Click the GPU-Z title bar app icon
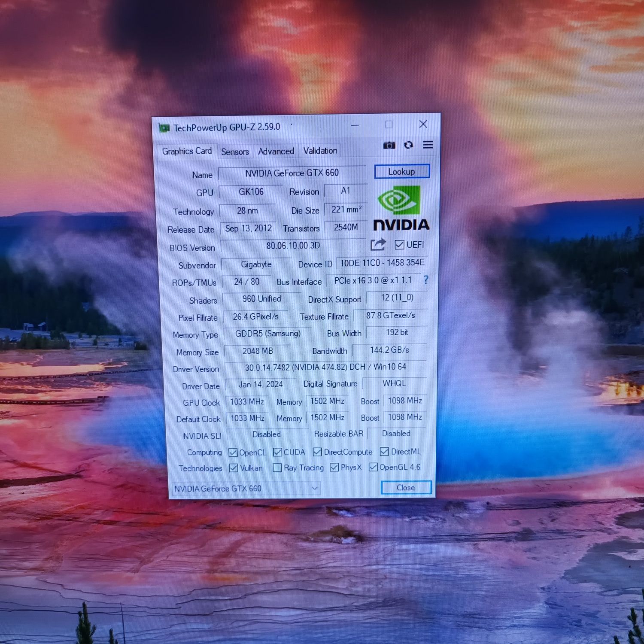The height and width of the screenshot is (644, 644). [x=164, y=128]
